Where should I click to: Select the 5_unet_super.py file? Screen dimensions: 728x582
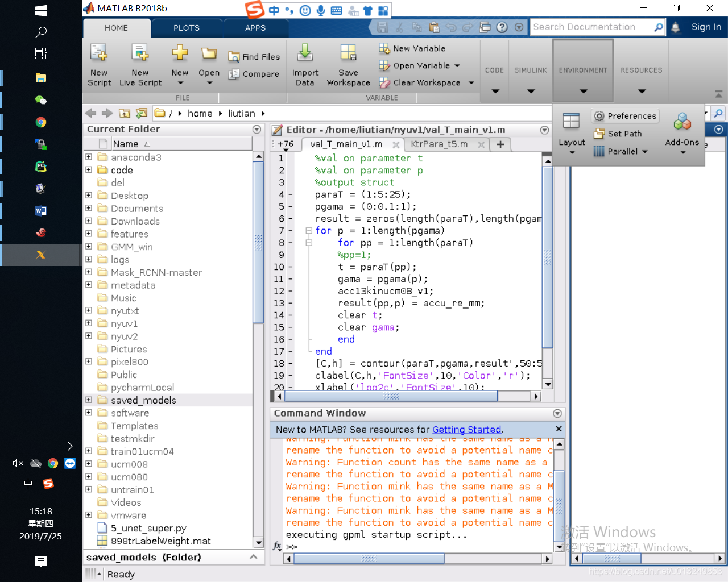[148, 528]
